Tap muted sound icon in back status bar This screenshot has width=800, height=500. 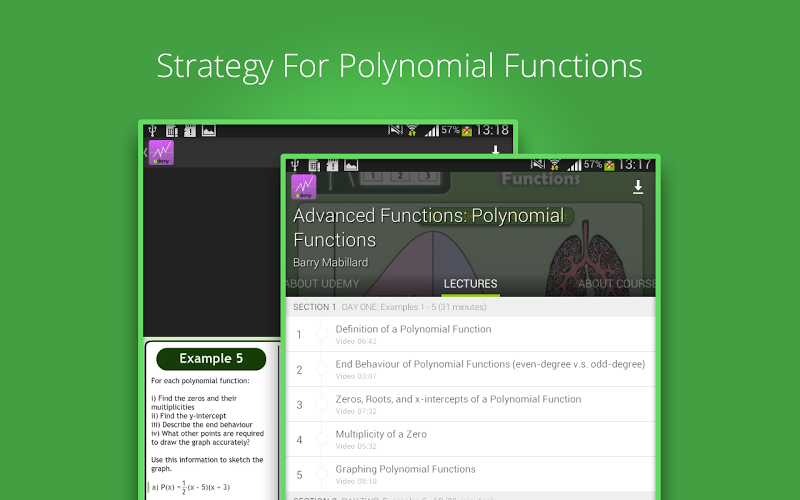(395, 130)
